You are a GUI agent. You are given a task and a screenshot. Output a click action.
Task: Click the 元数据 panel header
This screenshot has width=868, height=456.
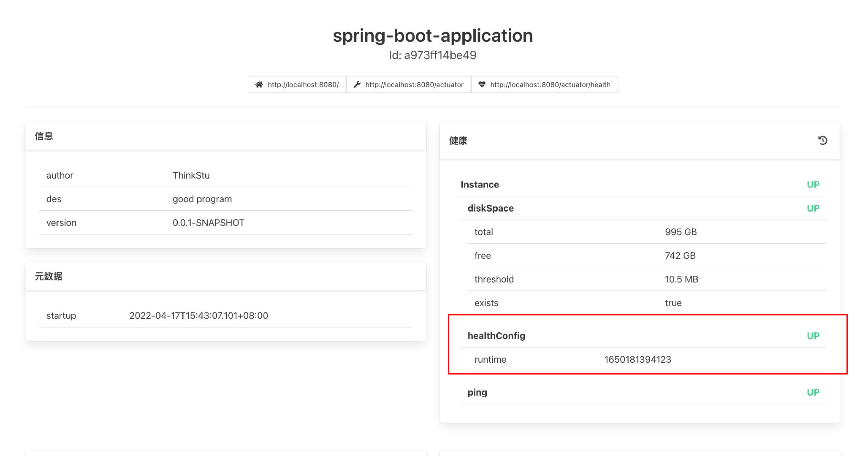pos(49,276)
